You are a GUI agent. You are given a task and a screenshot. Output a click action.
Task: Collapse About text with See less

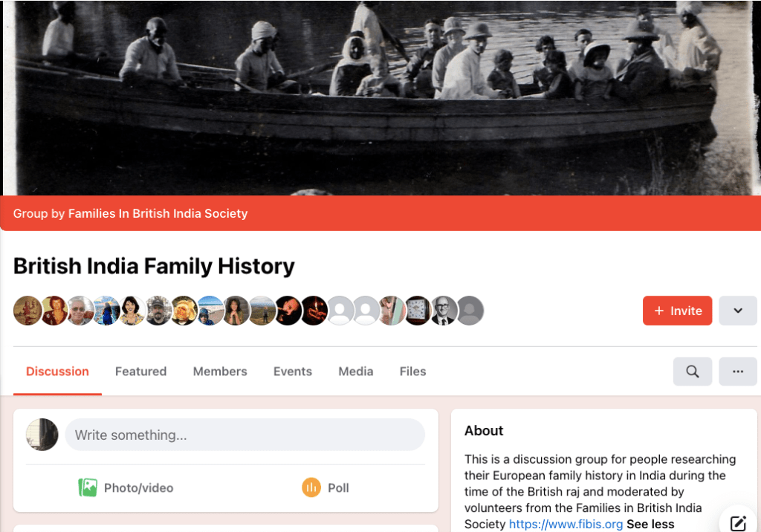[650, 524]
